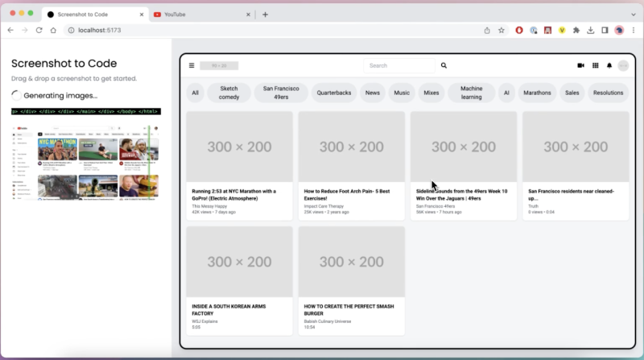Go to browser home icon
Image resolution: width=644 pixels, height=360 pixels.
(x=53, y=30)
